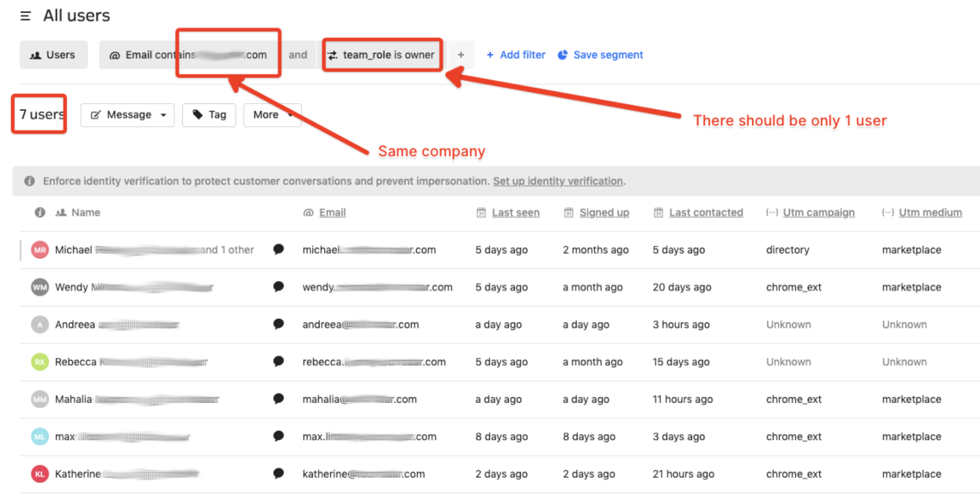Click Andreea's A avatar
The height and width of the screenshot is (501, 980).
40,325
